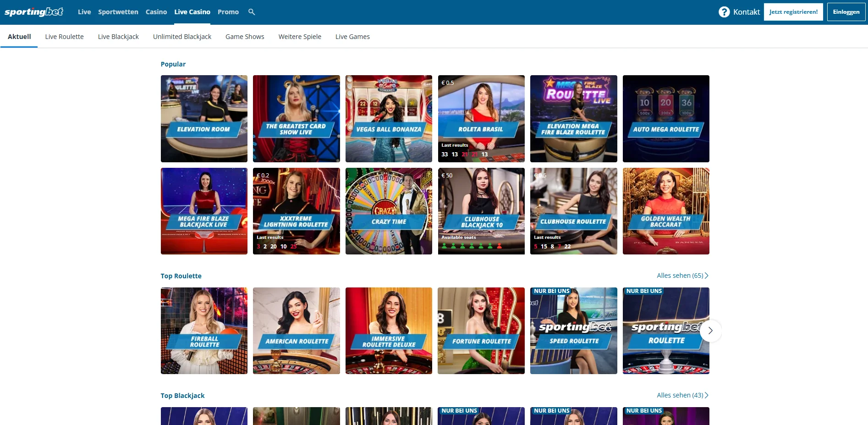
Task: Switch to Game Shows tab
Action: 245,37
